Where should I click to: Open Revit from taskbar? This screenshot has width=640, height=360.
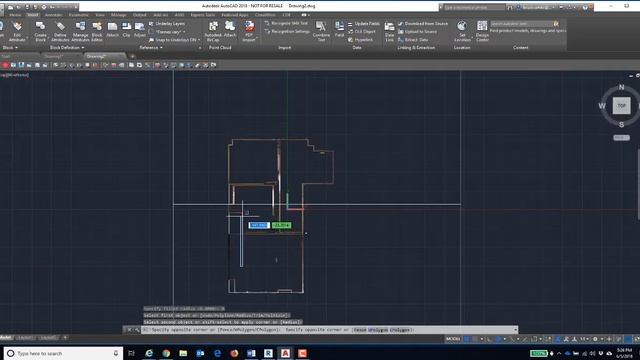268,353
